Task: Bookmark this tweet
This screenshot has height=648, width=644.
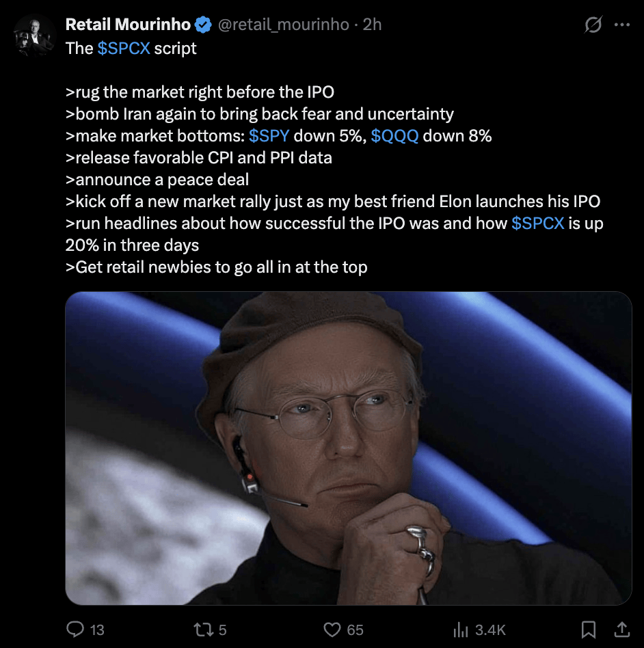Action: [x=588, y=630]
